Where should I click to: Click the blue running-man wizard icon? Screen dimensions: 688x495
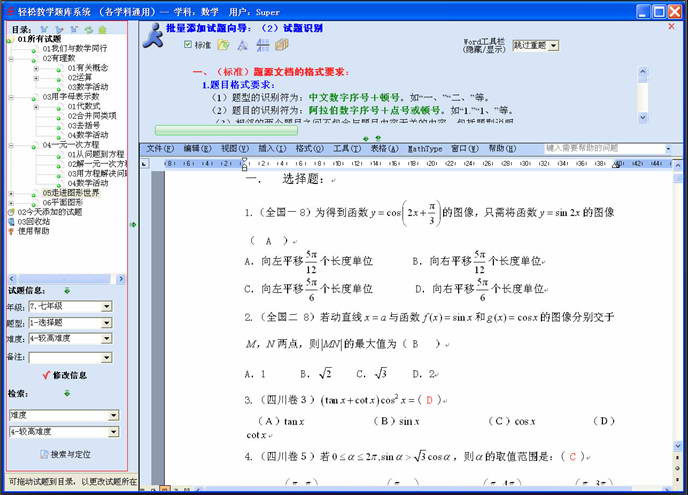(152, 36)
